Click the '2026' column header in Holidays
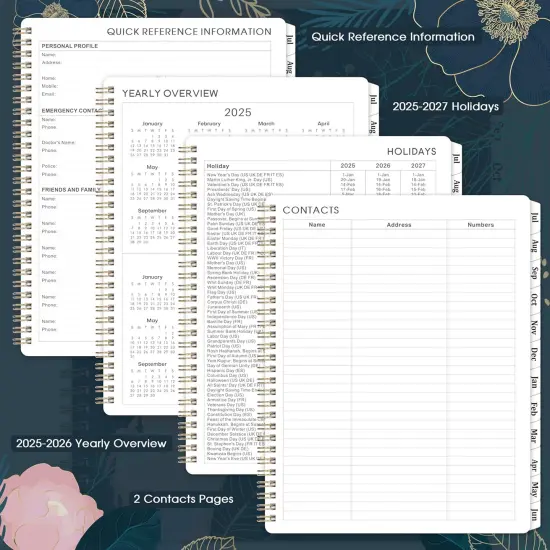Viewport: 550px width, 550px height. pos(383,166)
